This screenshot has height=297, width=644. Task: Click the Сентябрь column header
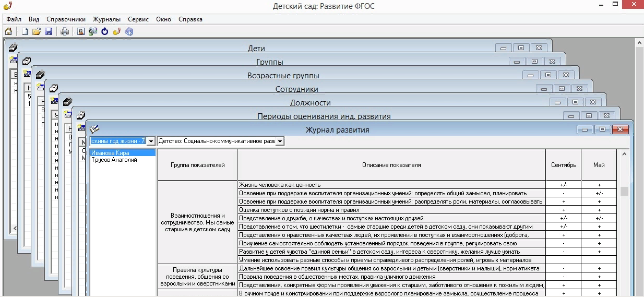click(x=564, y=165)
